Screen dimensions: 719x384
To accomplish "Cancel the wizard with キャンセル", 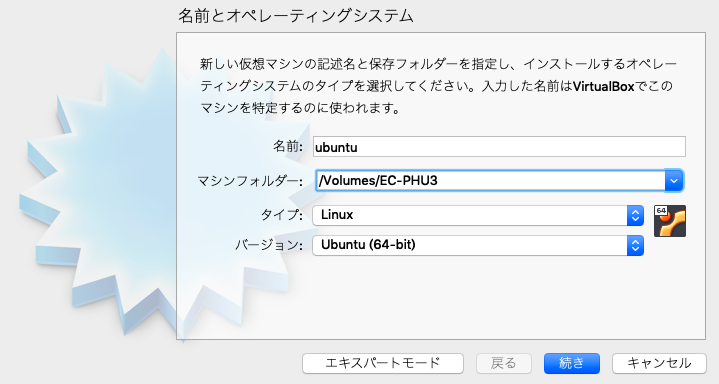I will click(x=659, y=363).
